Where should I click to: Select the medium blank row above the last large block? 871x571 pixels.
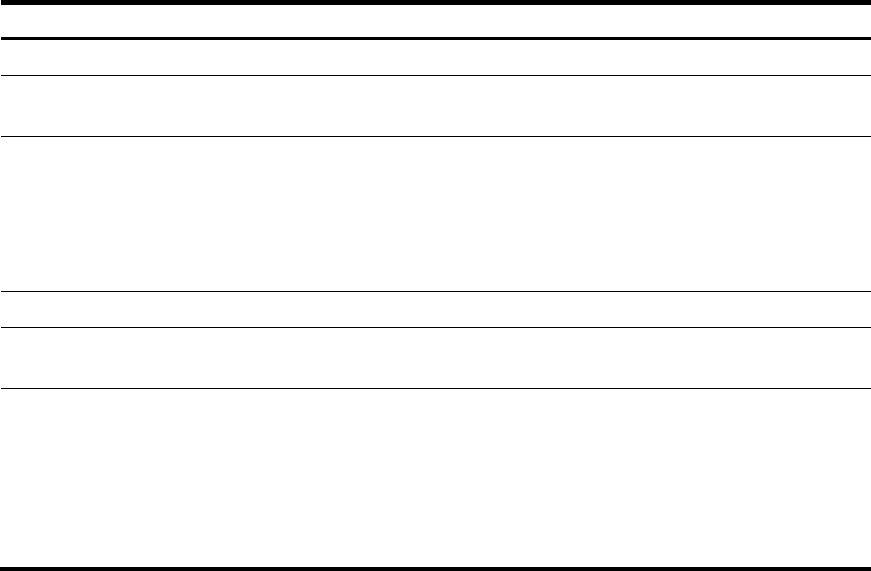(436, 358)
